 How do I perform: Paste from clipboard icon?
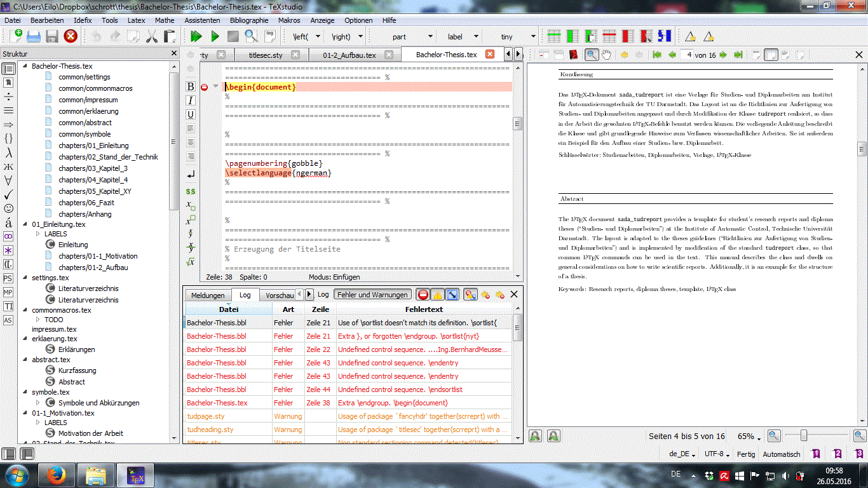(x=170, y=36)
